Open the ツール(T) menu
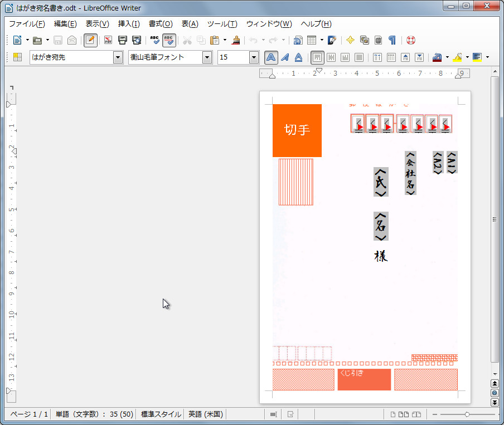Screen dimensions: 504x425 click(222, 24)
